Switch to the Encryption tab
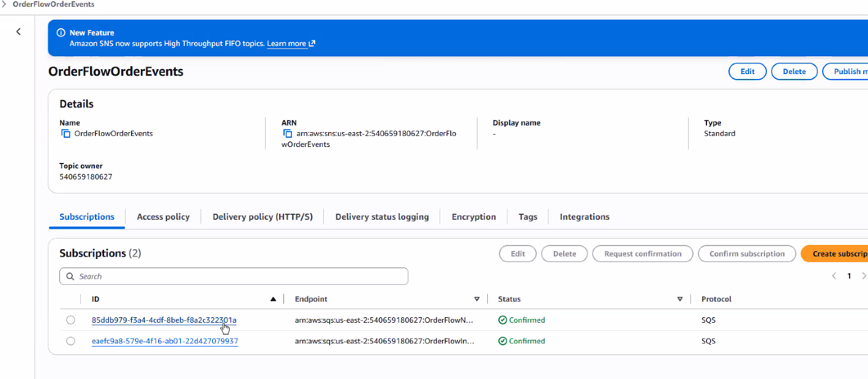The width and height of the screenshot is (868, 379). pos(474,217)
